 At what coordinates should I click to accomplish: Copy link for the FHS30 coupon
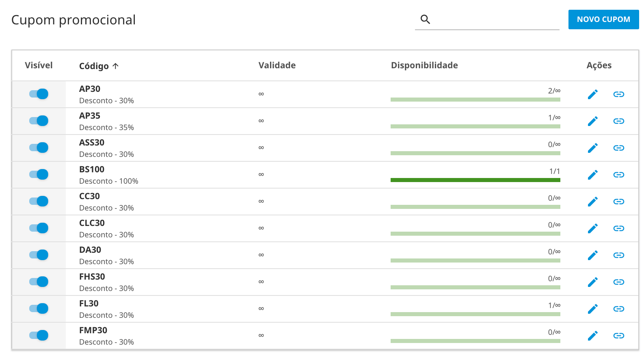tap(619, 282)
